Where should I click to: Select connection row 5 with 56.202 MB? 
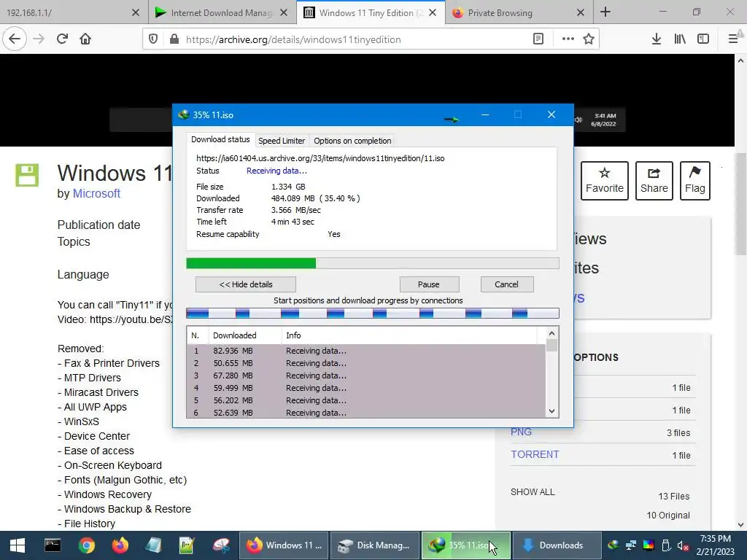pyautogui.click(x=366, y=400)
